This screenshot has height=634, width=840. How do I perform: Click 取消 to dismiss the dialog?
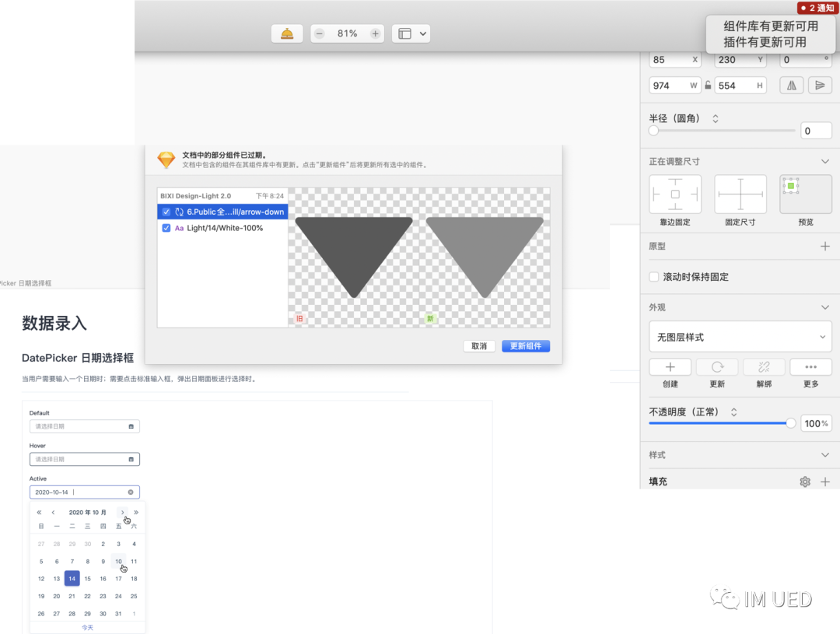[479, 346]
